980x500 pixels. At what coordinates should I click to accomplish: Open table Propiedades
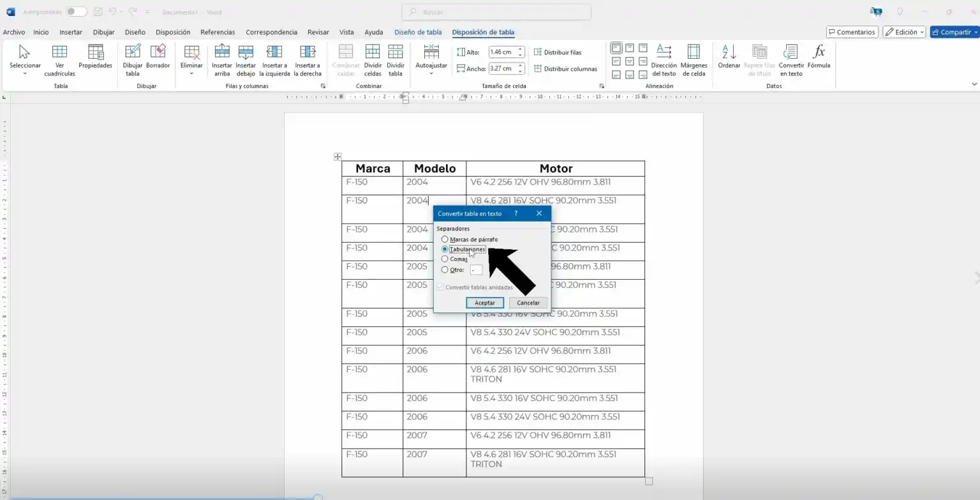(x=96, y=57)
